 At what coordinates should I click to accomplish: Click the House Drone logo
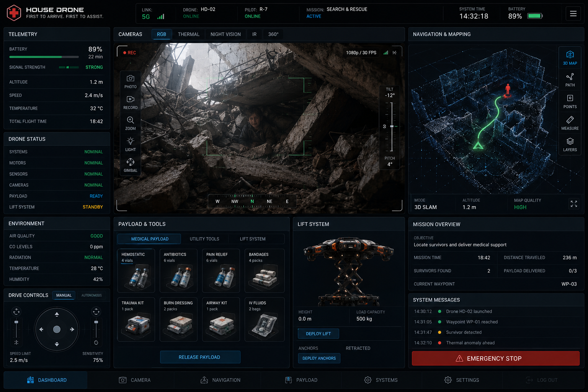coord(14,13)
